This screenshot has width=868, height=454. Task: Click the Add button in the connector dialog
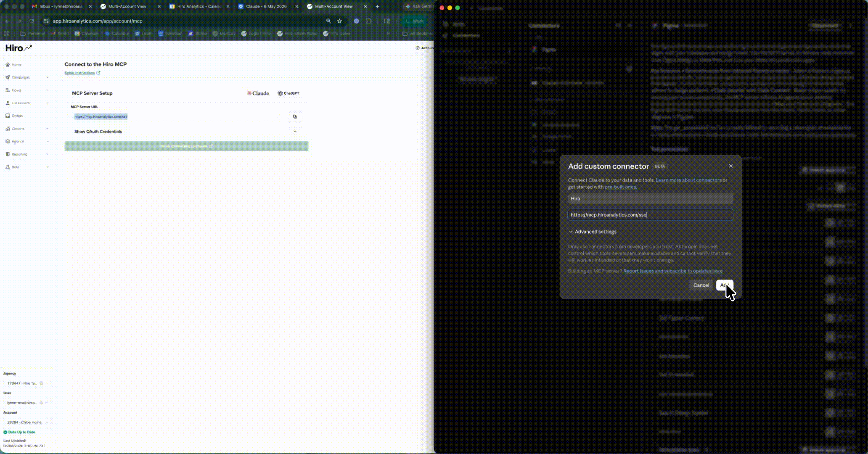pyautogui.click(x=724, y=285)
